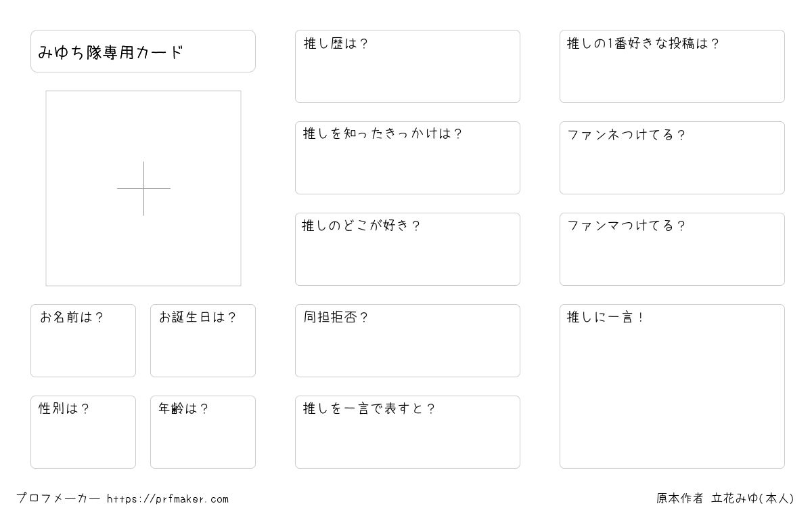
Task: Click the 同担拒否？ answer box
Action: 407,341
